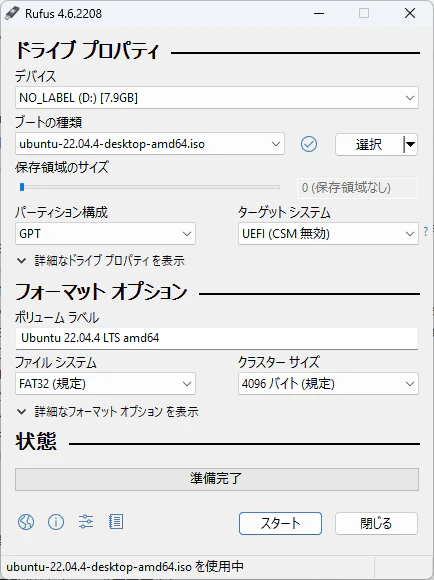
Task: Click the ブートの種類 label
Action: pos(48,122)
